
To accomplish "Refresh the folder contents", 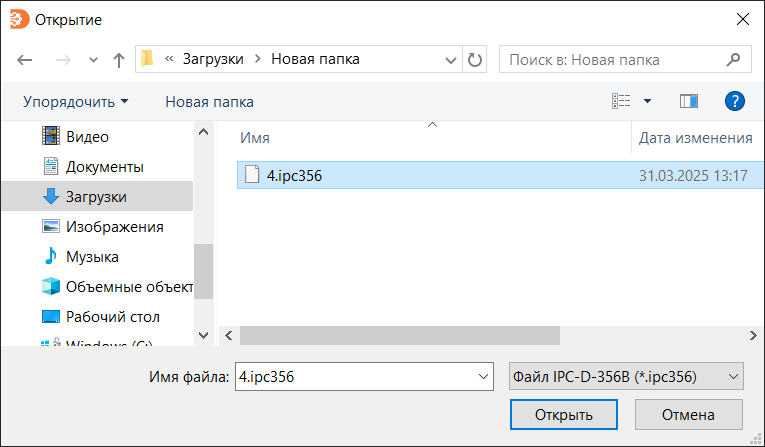I will pos(475,60).
